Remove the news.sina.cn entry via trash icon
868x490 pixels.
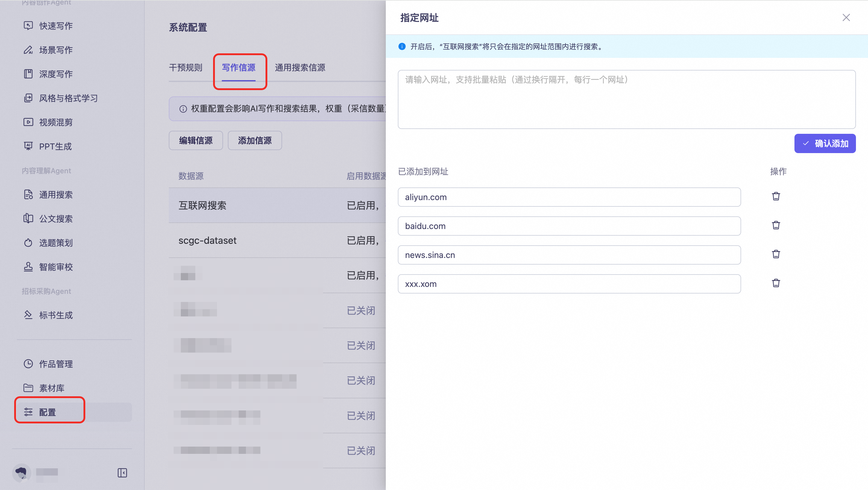(x=776, y=254)
